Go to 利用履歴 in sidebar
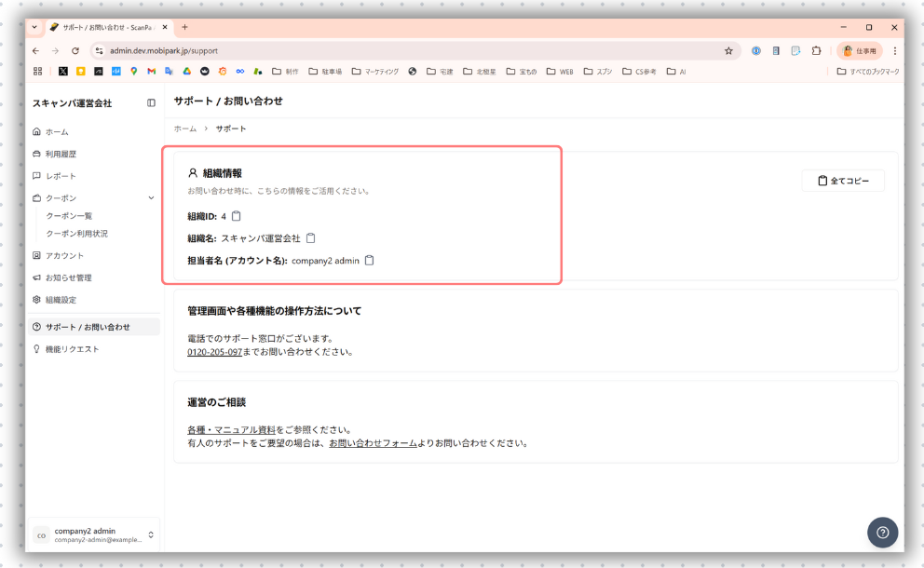This screenshot has height=568, width=924. (x=61, y=154)
